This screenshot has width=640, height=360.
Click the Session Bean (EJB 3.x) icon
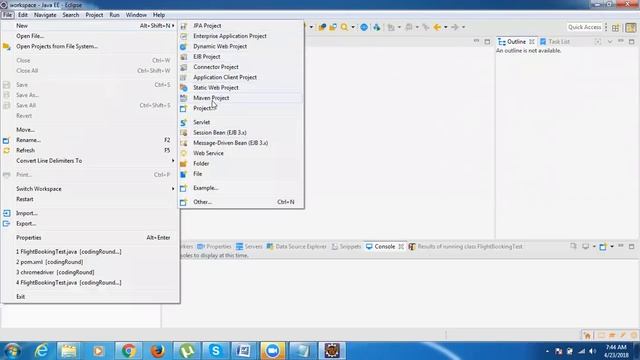184,133
